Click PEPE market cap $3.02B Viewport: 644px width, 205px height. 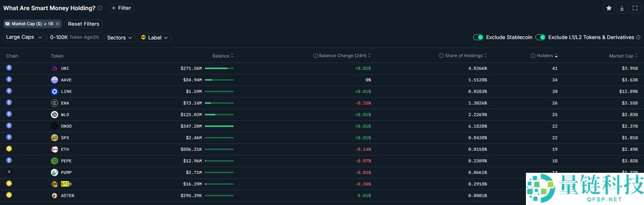pyautogui.click(x=631, y=161)
